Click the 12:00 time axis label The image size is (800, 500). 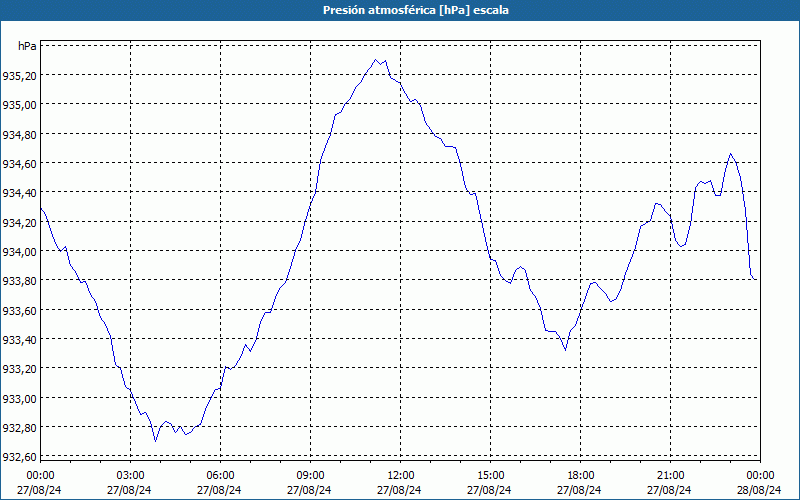coord(401,476)
